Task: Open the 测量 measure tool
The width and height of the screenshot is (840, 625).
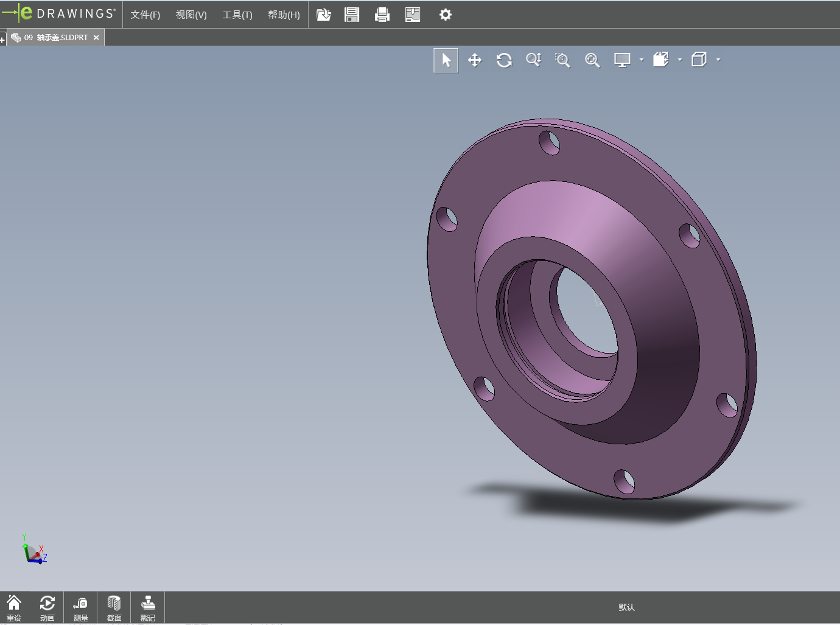Action: [x=81, y=608]
